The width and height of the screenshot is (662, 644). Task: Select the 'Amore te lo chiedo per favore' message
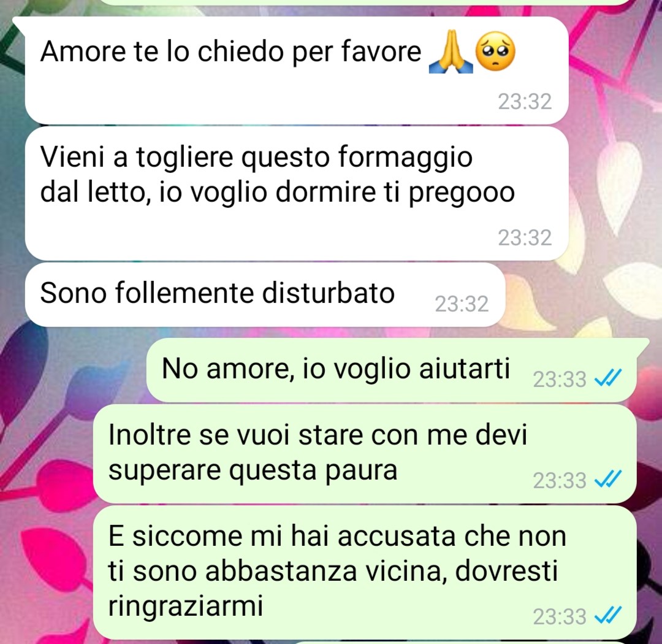click(297, 71)
